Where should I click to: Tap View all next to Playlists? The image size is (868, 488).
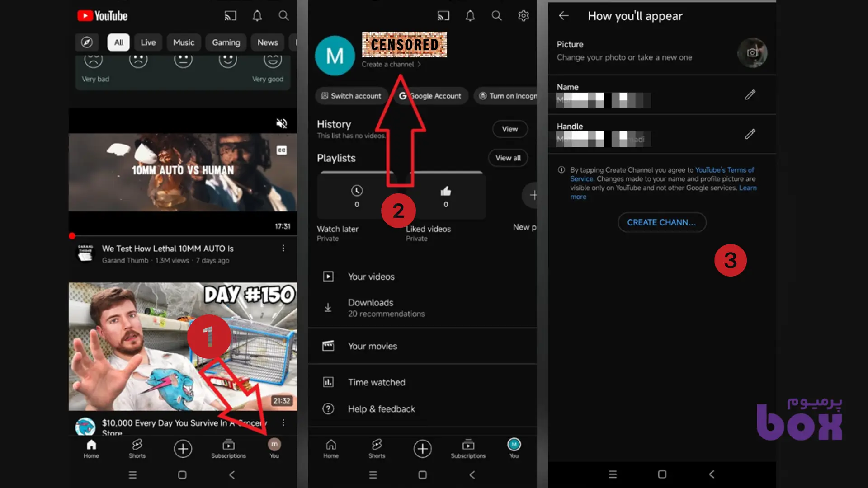[x=508, y=158]
